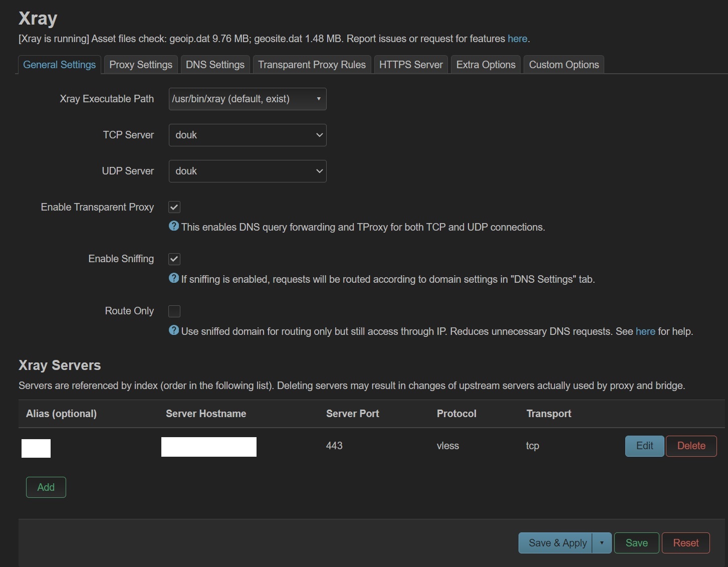
Task: Uncheck the Enable Sniffing checkbox
Action: tap(174, 259)
